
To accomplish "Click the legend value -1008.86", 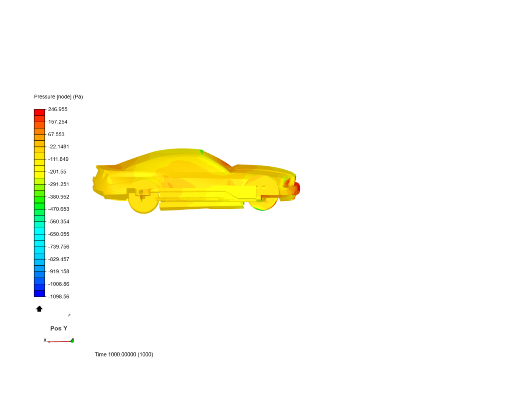I will pos(58,284).
